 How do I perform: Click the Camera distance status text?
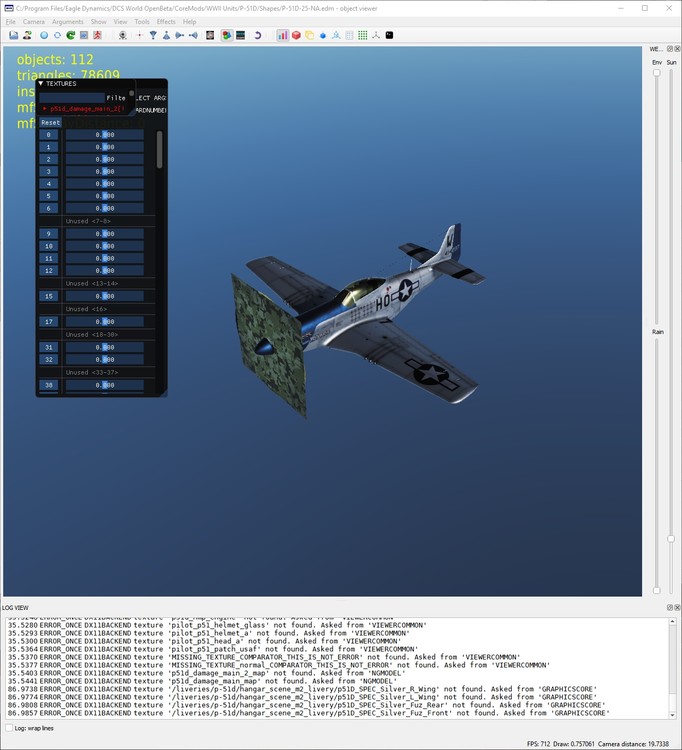(x=633, y=744)
